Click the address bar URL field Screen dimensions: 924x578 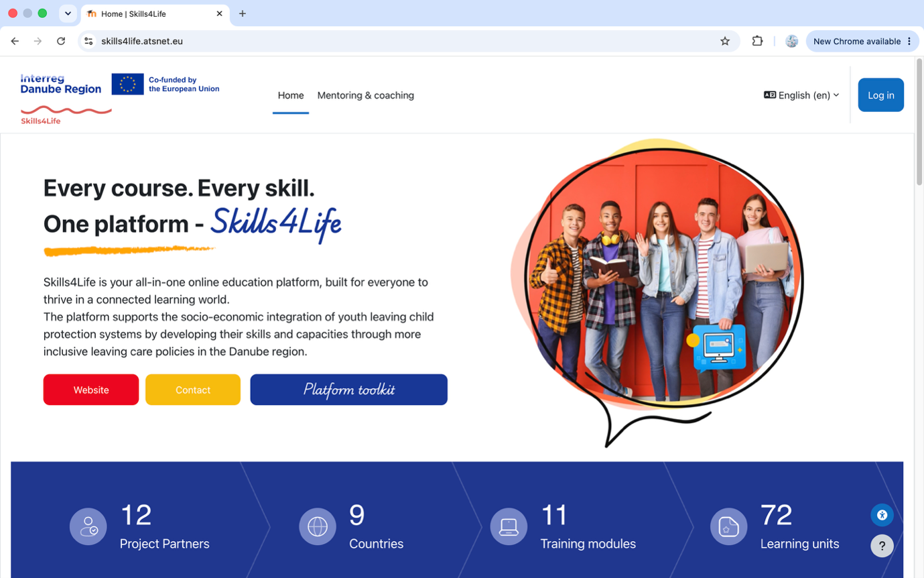pos(409,41)
